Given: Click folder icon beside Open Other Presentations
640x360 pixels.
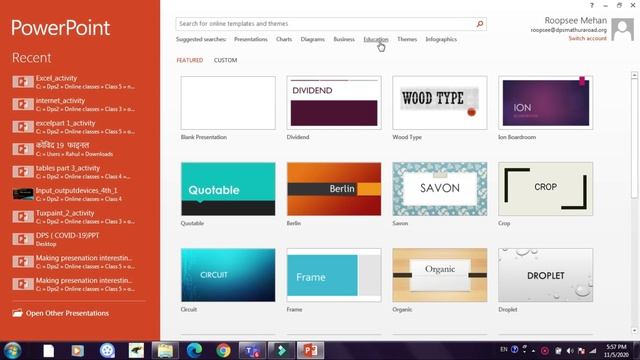Looking at the screenshot, I should (17, 313).
